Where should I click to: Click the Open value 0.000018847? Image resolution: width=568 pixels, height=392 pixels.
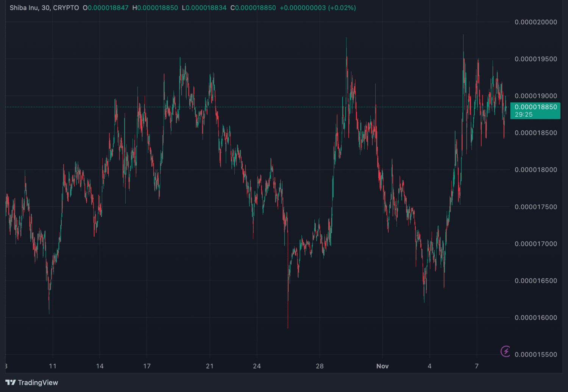108,8
